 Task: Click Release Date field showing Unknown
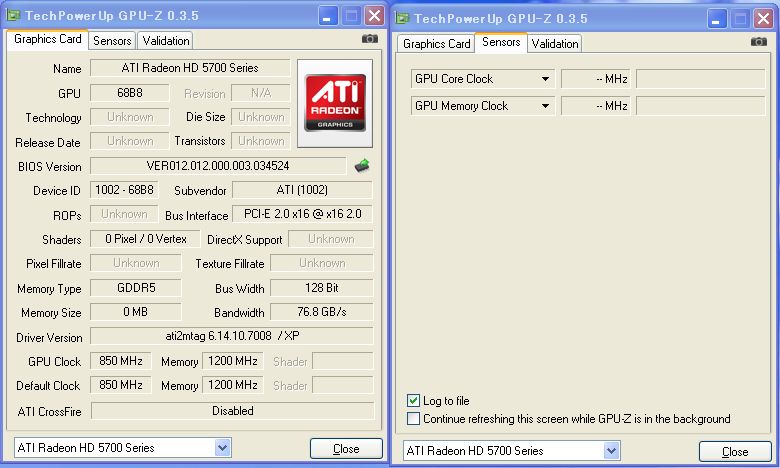130,141
